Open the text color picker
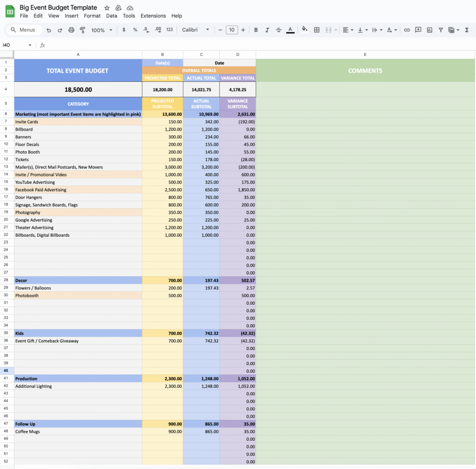 click(290, 30)
